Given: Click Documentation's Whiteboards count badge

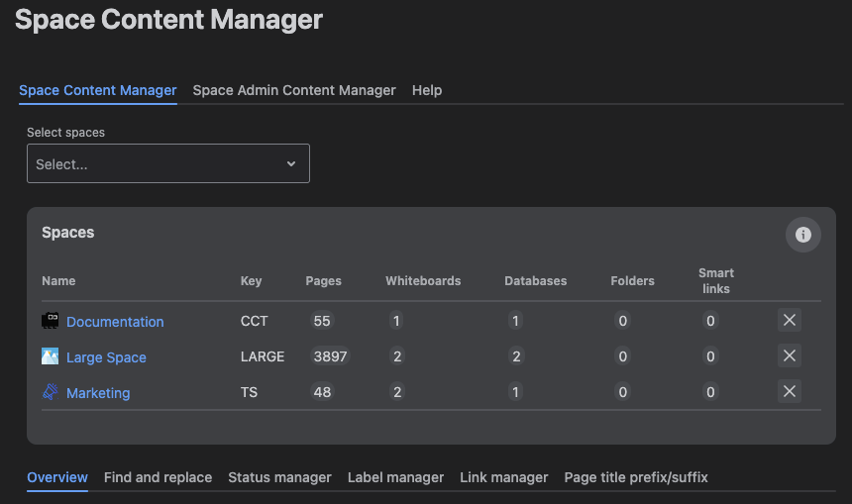Looking at the screenshot, I should click(396, 321).
